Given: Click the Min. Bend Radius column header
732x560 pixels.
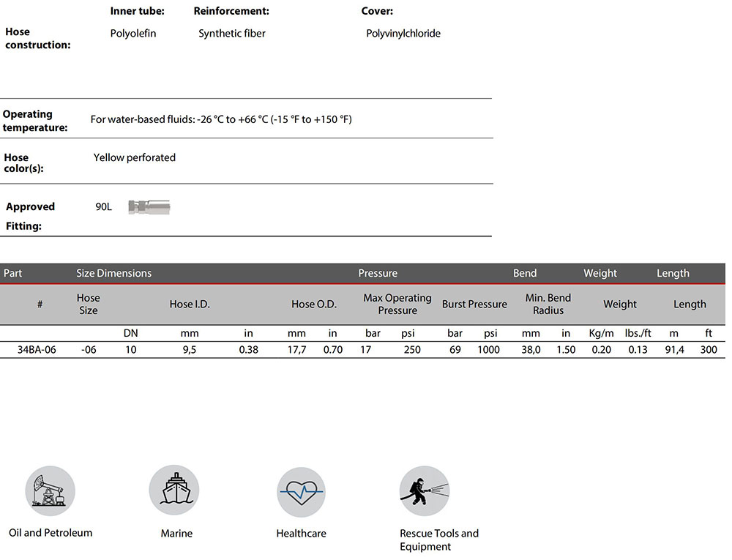Looking at the screenshot, I should tap(548, 304).
